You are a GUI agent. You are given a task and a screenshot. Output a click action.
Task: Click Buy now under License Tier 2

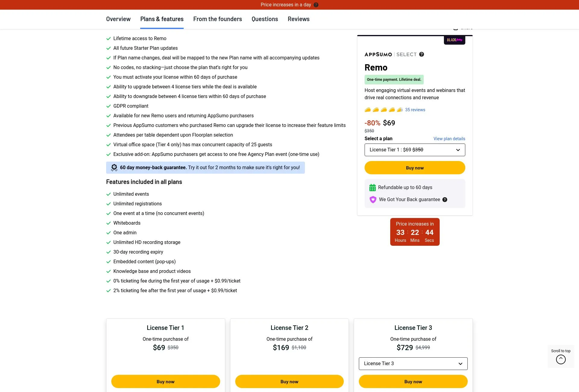(289, 381)
